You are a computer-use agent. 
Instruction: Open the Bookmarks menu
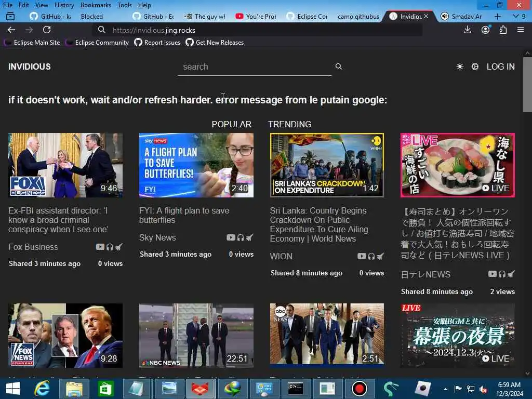tap(96, 5)
